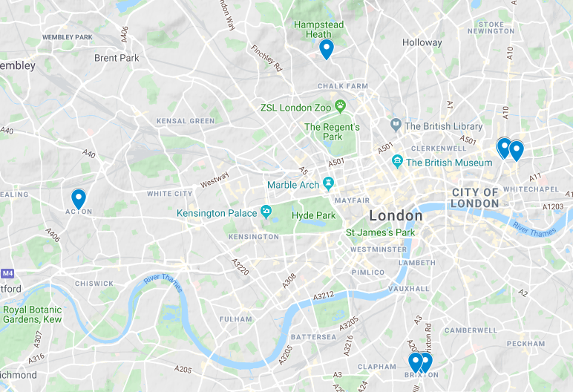
Task: Click the Hyde Park label
Action: [313, 215]
